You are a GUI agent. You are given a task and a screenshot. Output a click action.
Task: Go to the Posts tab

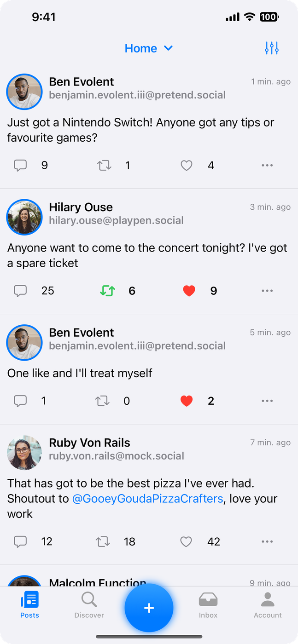tap(29, 605)
